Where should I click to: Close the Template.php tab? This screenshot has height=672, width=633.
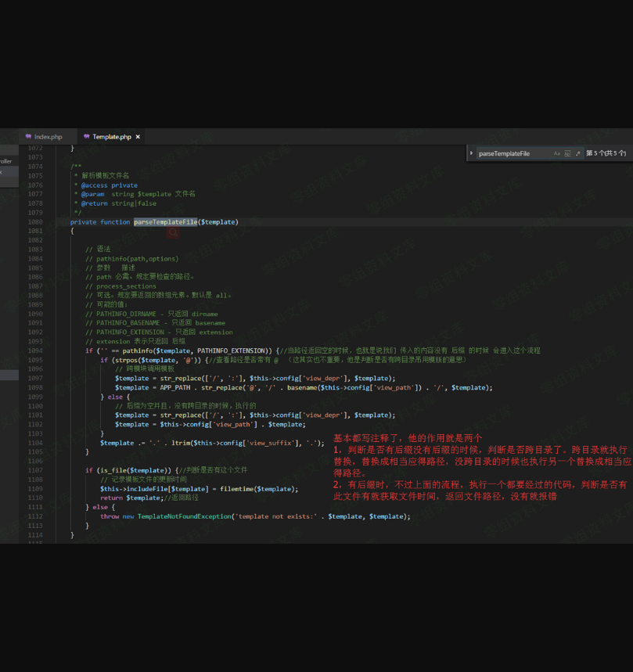[x=138, y=137]
